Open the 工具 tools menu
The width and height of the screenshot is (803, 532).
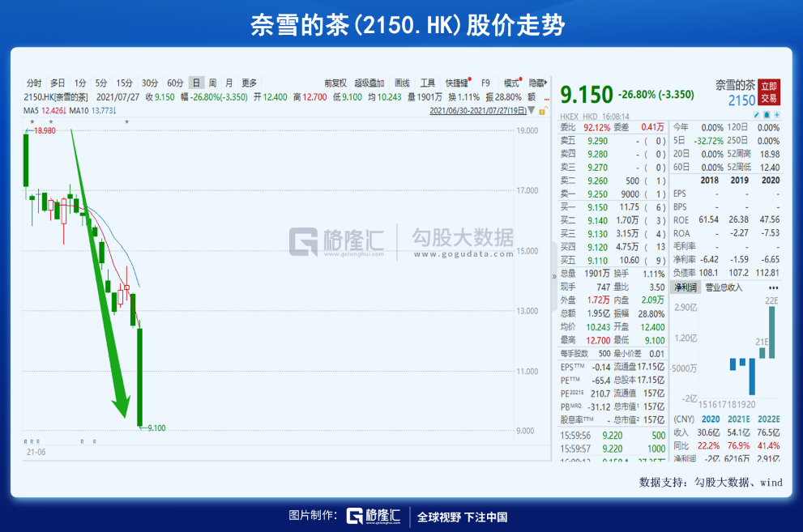[x=427, y=83]
